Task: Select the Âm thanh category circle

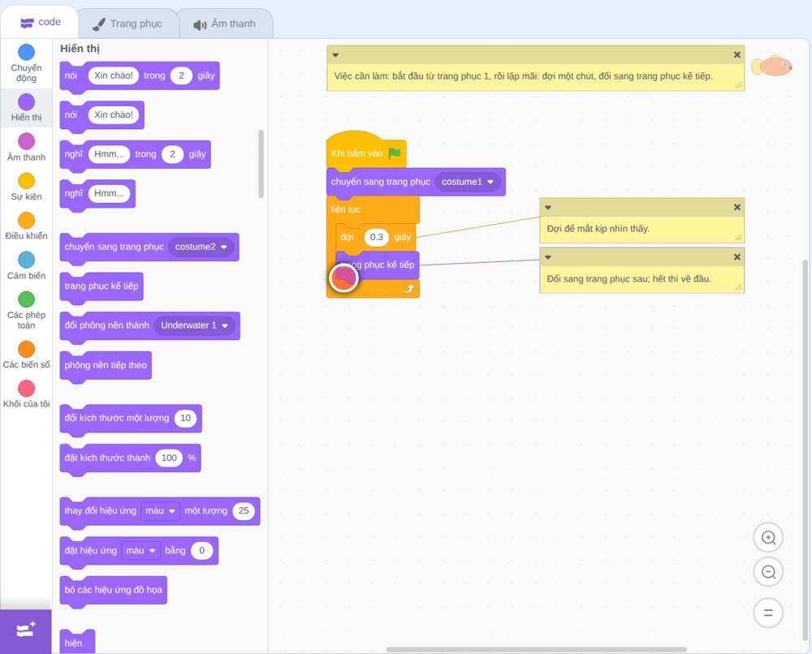Action: [x=27, y=141]
